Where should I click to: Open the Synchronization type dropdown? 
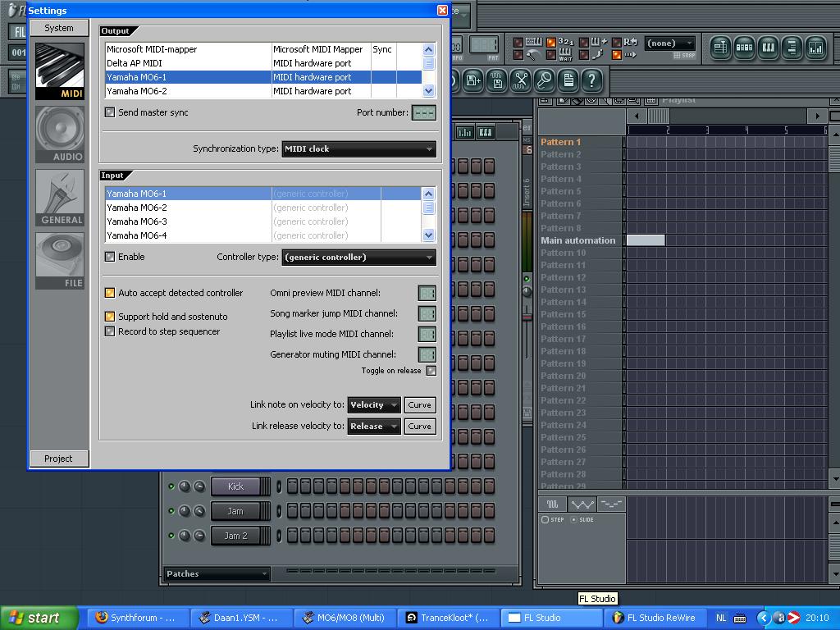click(359, 149)
